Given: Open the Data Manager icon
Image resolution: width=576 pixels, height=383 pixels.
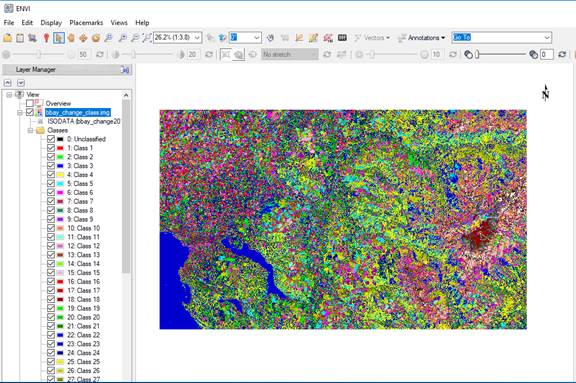Looking at the screenshot, I should coord(20,37).
